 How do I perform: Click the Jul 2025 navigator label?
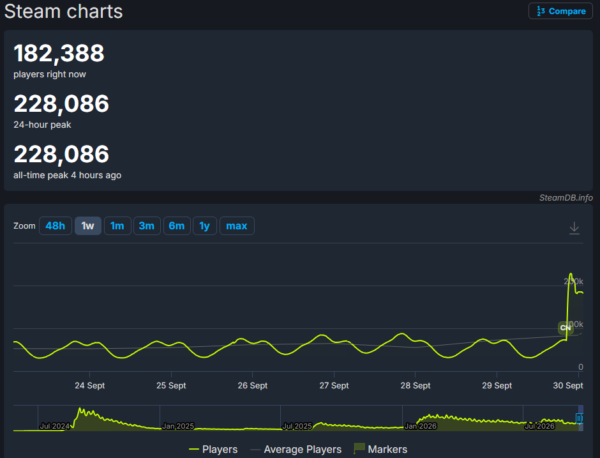tap(297, 426)
